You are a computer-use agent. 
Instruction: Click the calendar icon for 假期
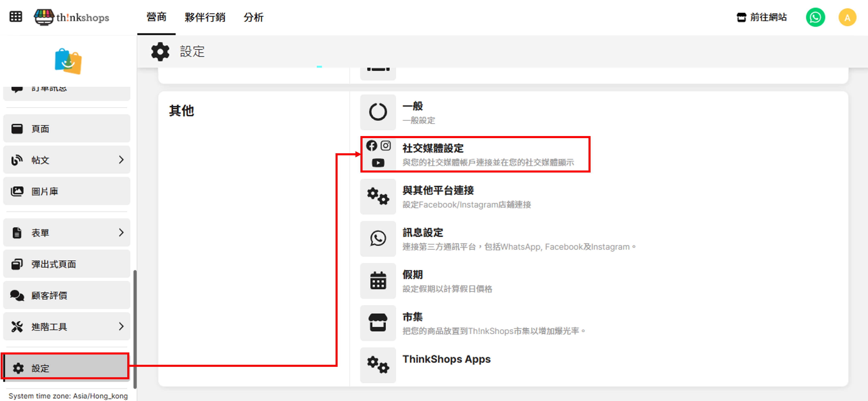coord(378,281)
